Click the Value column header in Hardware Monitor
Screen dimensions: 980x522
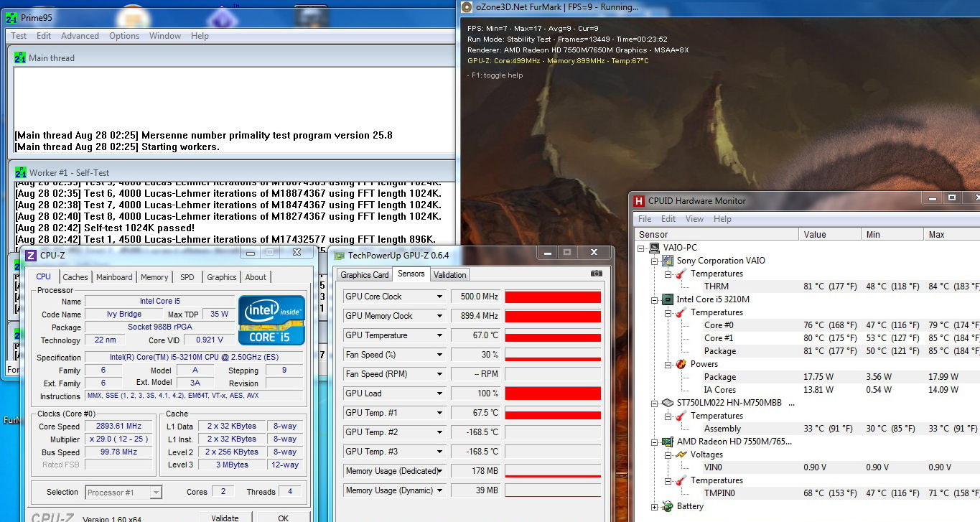click(814, 234)
